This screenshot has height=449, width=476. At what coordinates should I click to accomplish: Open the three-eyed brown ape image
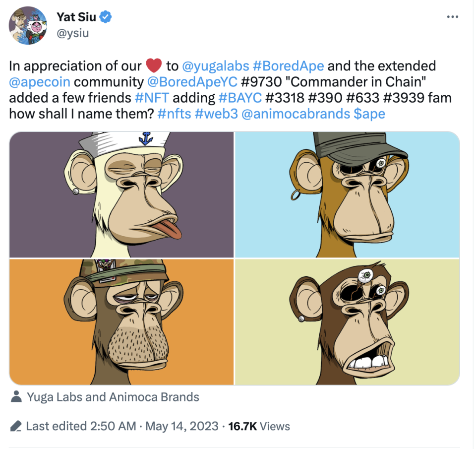[347, 321]
